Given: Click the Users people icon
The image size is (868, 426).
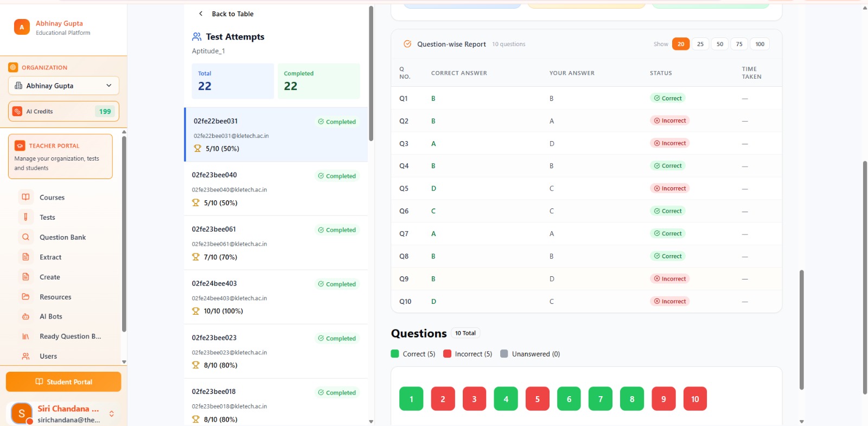Looking at the screenshot, I should pos(25,356).
